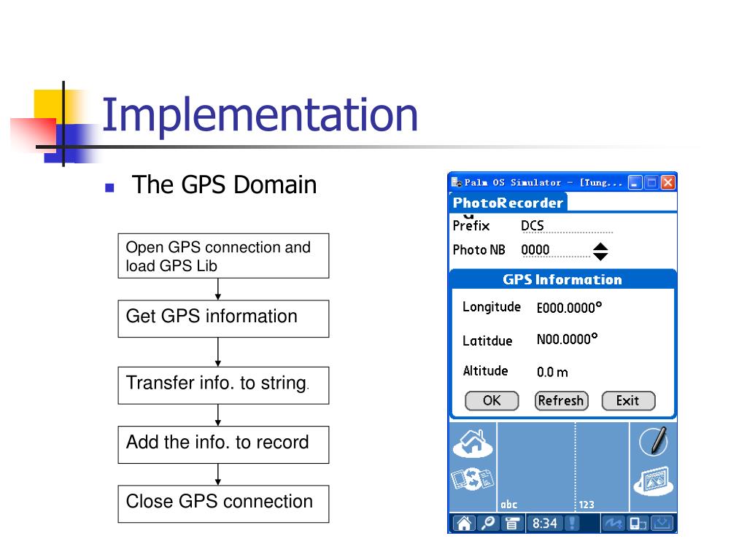The width and height of the screenshot is (747, 560).
Task: Click the Refresh button
Action: point(561,400)
